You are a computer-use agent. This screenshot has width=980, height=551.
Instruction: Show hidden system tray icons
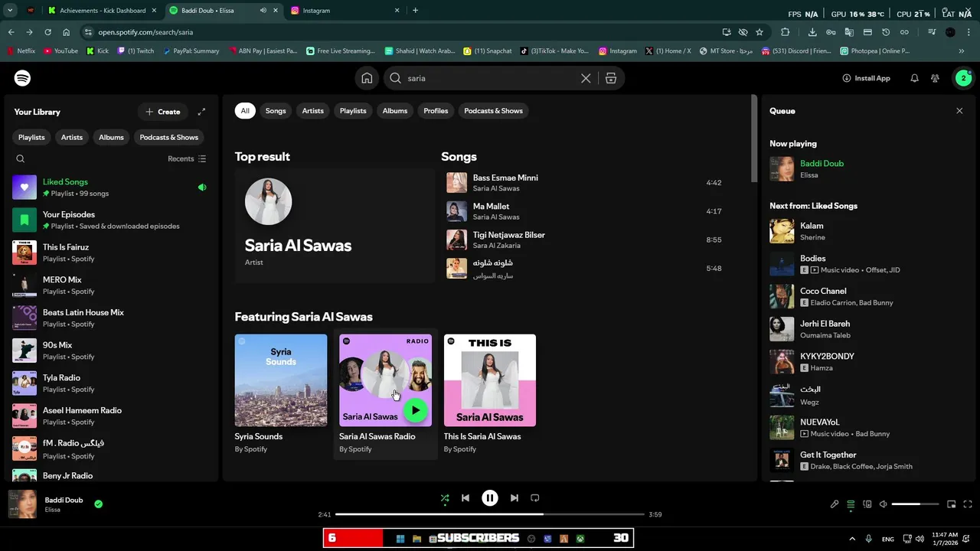tap(852, 539)
